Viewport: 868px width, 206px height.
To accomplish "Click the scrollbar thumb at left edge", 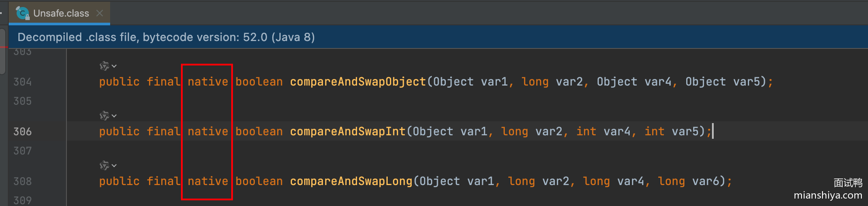I will pyautogui.click(x=3, y=50).
